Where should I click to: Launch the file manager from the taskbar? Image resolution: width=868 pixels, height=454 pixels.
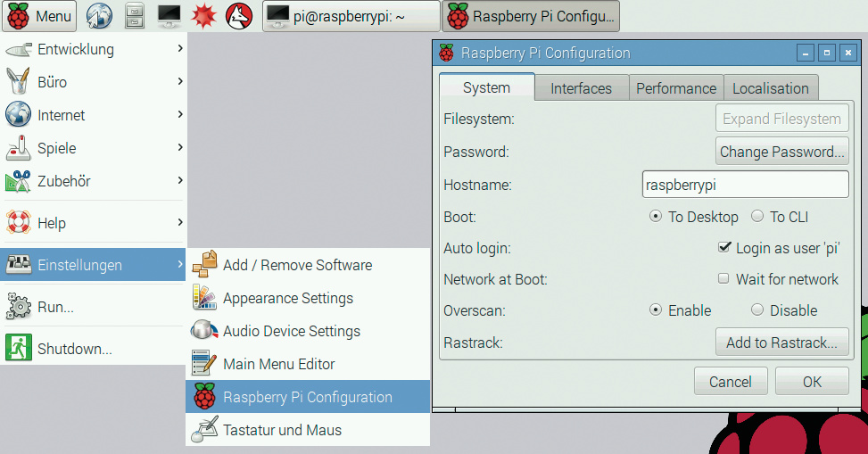point(134,15)
